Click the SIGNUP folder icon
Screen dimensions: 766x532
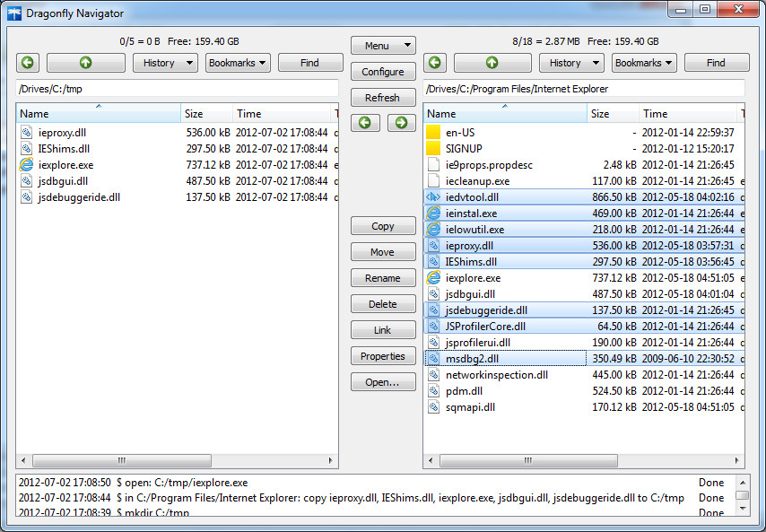point(433,149)
